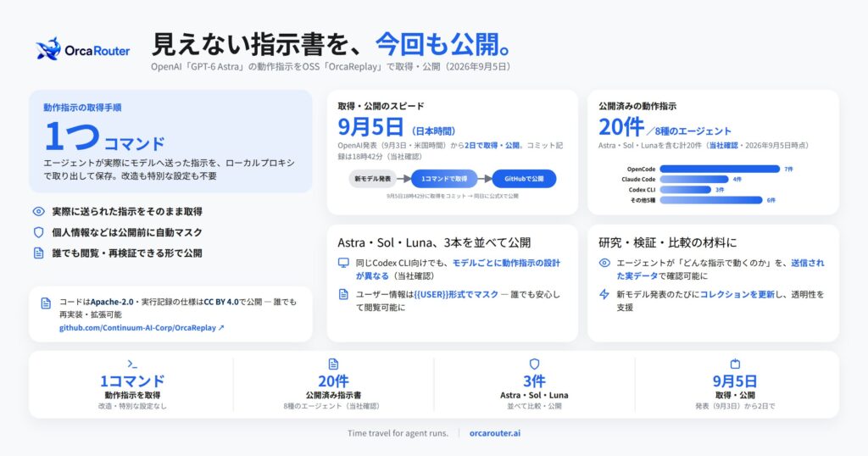The image size is (868, 456).
Task: Click document icon in the Apache-2.0 license card
Action: coord(46,303)
